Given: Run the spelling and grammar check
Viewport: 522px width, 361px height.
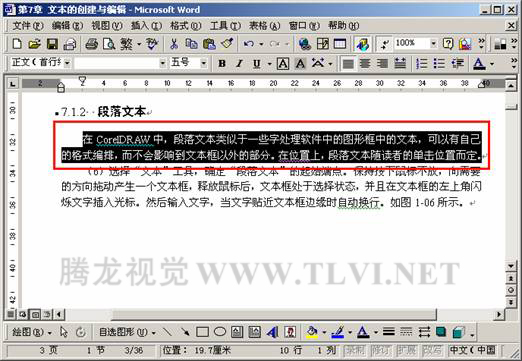Looking at the screenshot, I should pyautogui.click(x=152, y=44).
